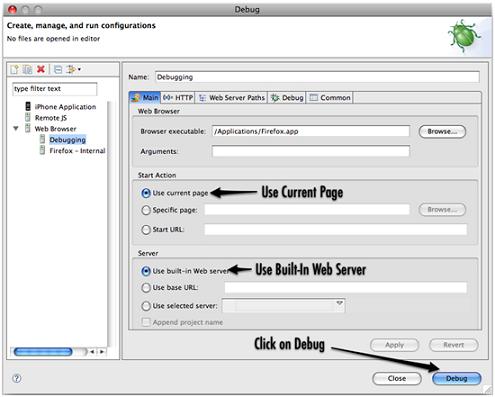The width and height of the screenshot is (495, 397).
Task: Select Use current page radio button
Action: pos(146,193)
